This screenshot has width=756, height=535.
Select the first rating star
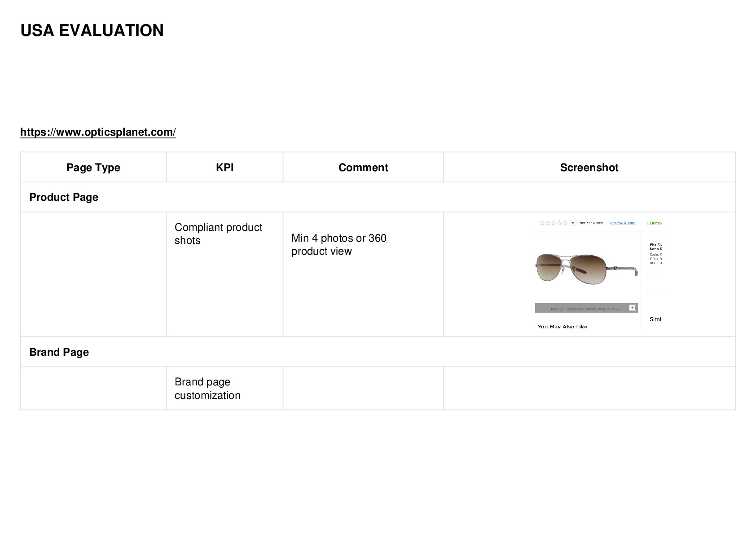click(542, 223)
